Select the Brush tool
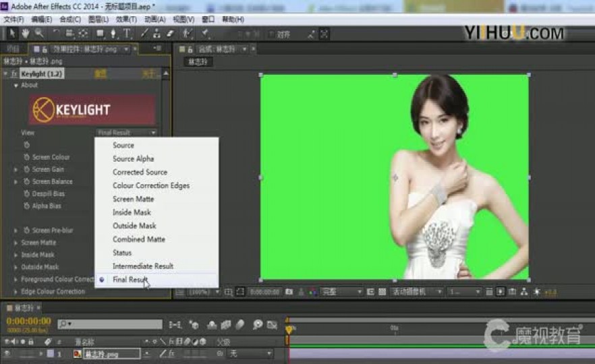This screenshot has height=364, width=595. [144, 34]
